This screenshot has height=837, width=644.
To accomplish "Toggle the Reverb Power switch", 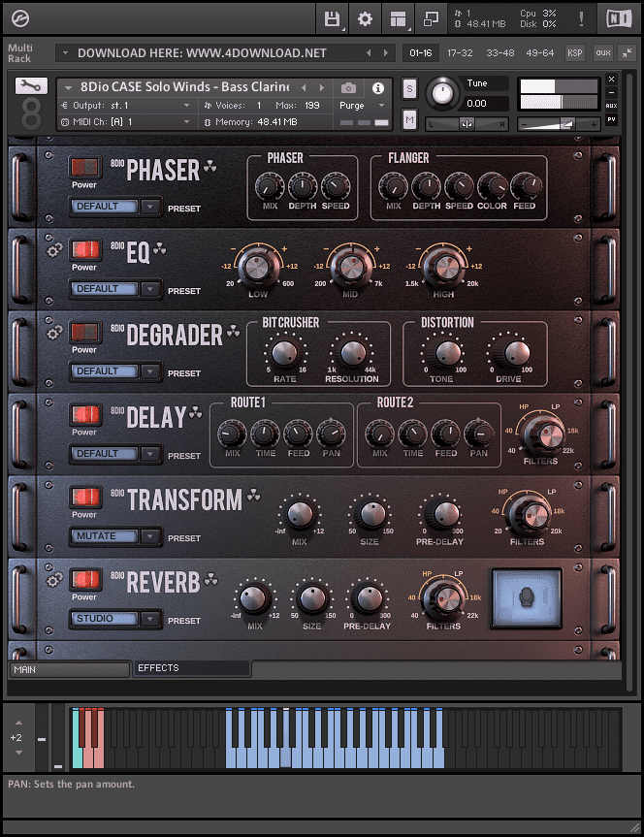I will coord(85,579).
